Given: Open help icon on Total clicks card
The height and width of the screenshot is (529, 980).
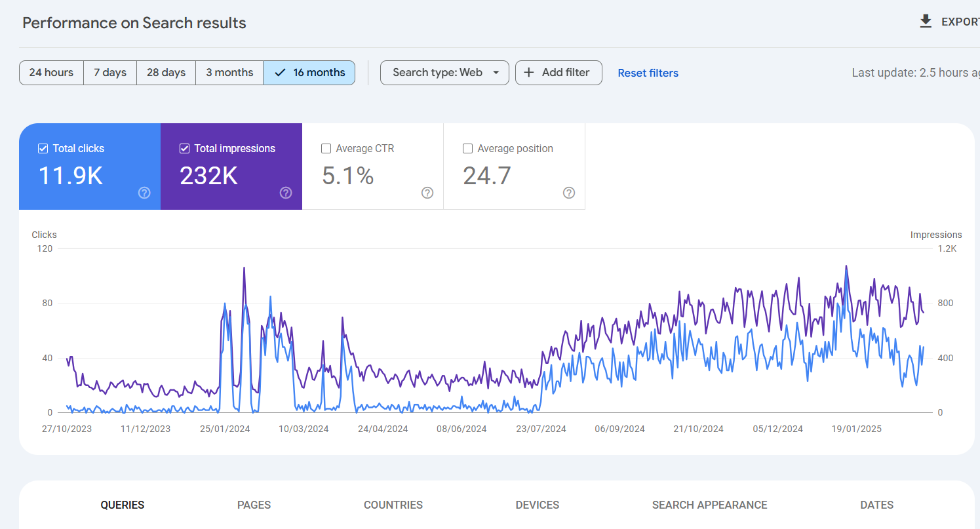Looking at the screenshot, I should (144, 193).
